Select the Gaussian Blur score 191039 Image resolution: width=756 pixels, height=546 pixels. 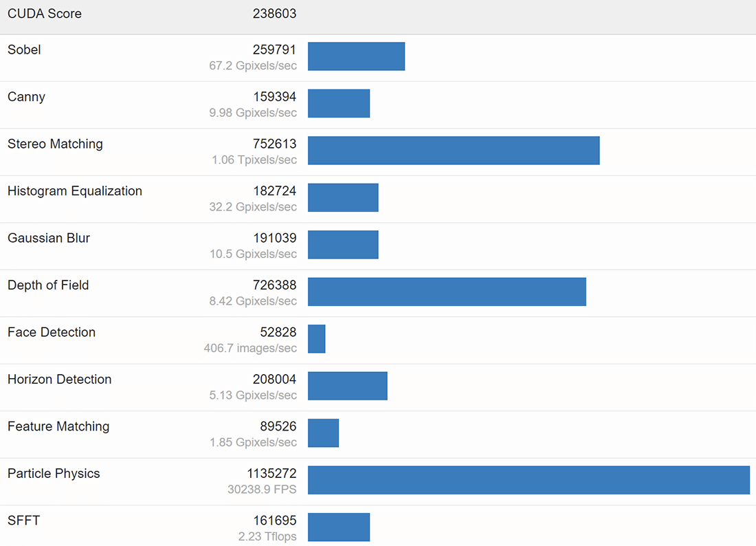click(275, 238)
